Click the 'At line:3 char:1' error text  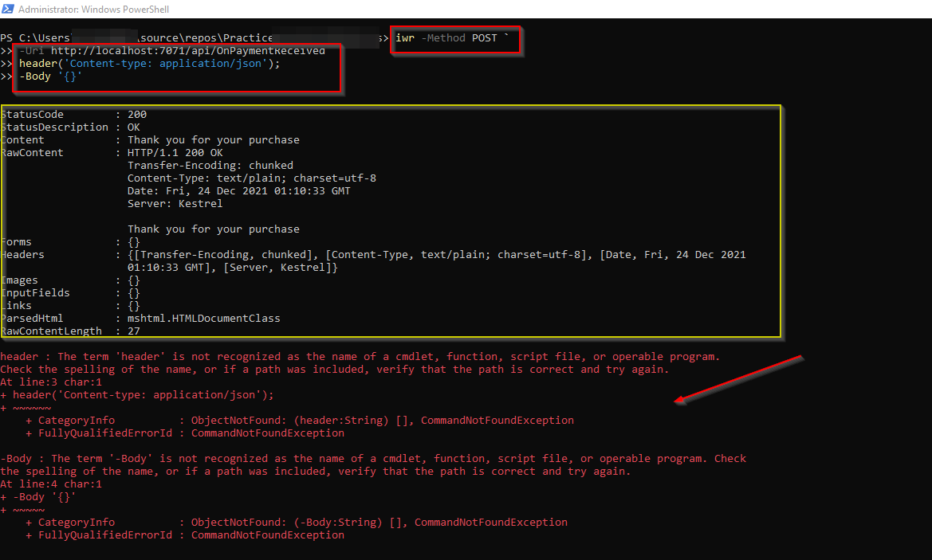click(51, 382)
